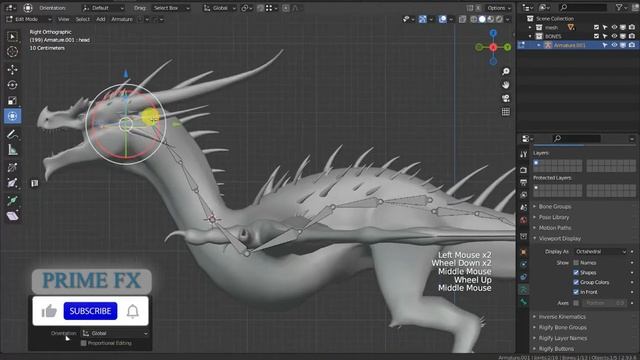The width and height of the screenshot is (640, 360).
Task: Open the World properties tab
Action: coord(524,220)
